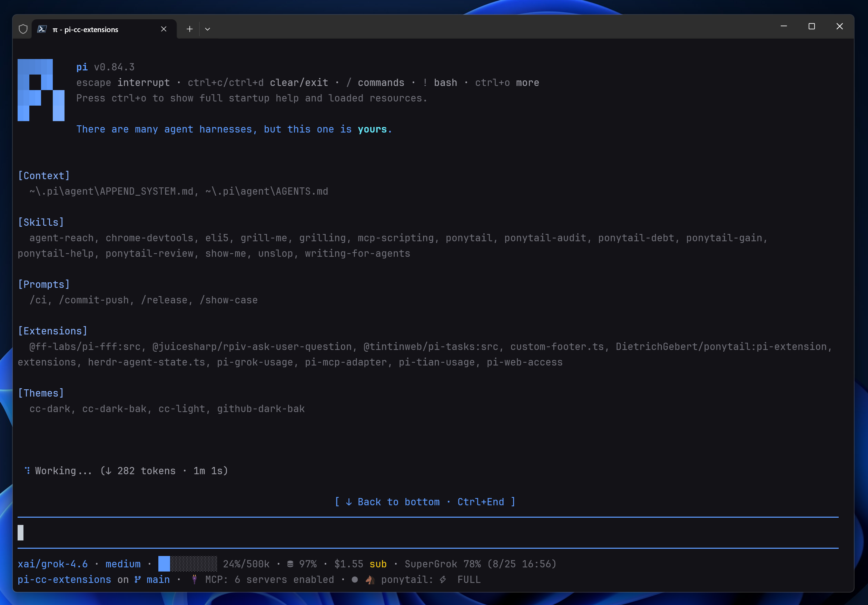Click the main branch name

click(x=158, y=580)
